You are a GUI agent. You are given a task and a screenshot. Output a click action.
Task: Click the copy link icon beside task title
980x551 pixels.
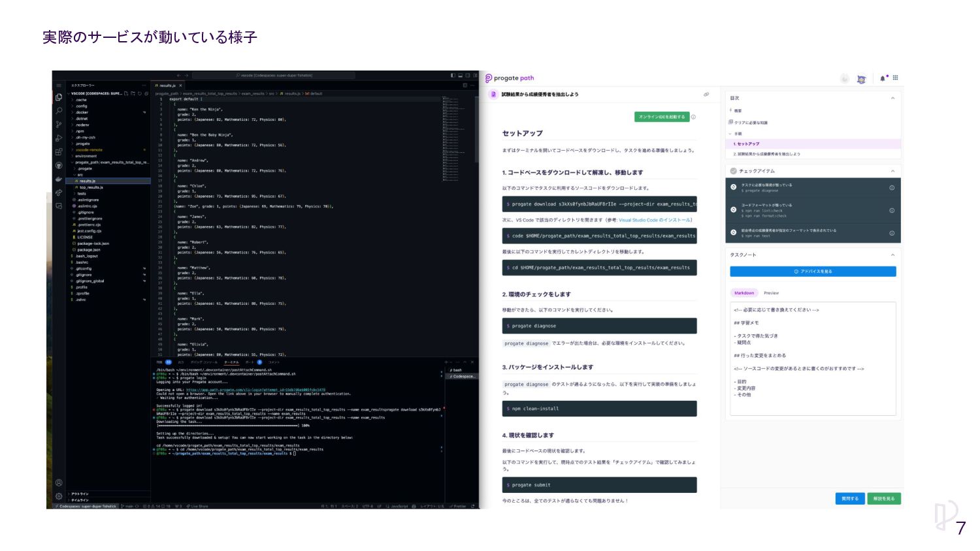(x=706, y=95)
